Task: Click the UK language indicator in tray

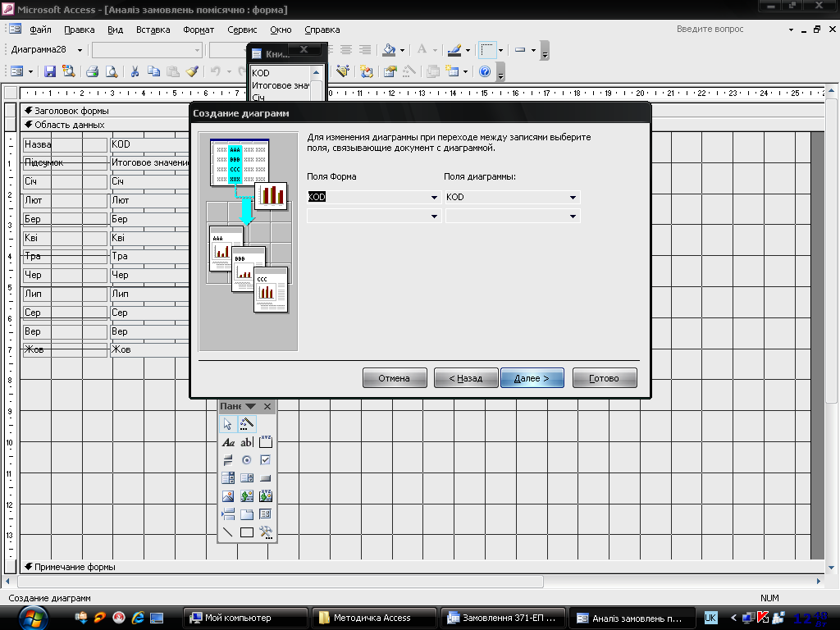Action: [710, 618]
